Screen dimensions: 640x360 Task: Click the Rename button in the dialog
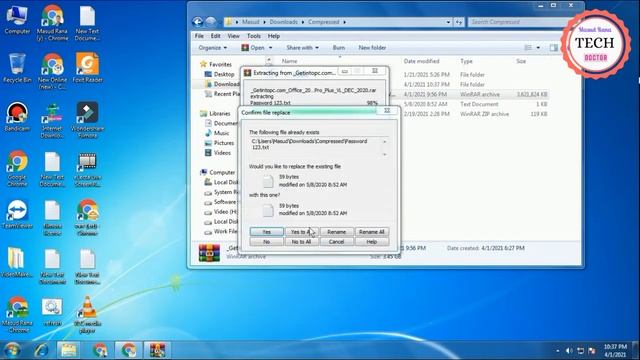[336, 231]
